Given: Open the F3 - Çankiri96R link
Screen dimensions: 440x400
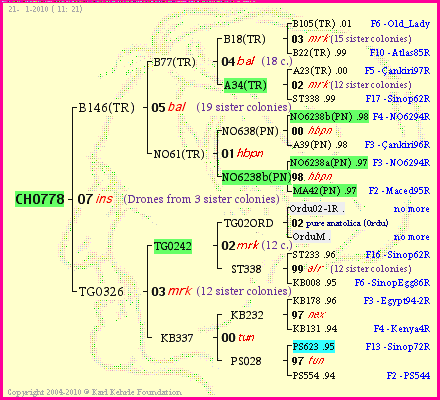Looking at the screenshot, I should click(x=397, y=145).
